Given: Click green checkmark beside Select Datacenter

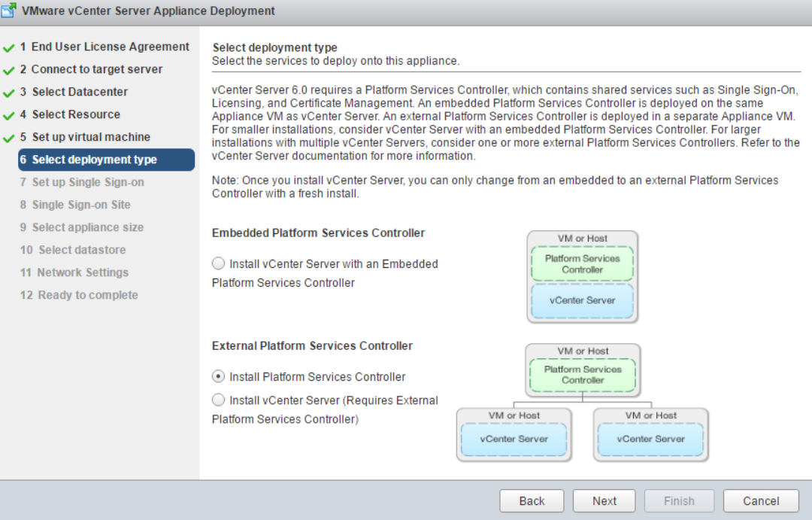Looking at the screenshot, I should click(x=9, y=93).
